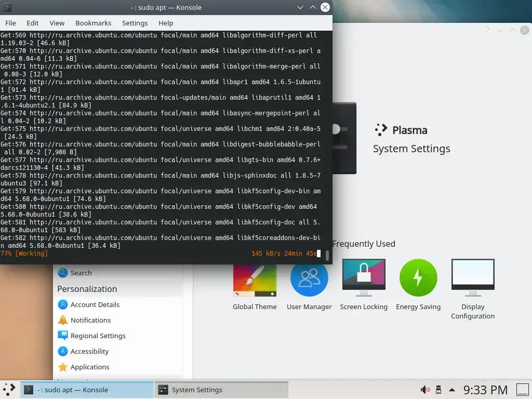This screenshot has height=399, width=532.
Task: Click the muted volume tray icon
Action: 425,390
